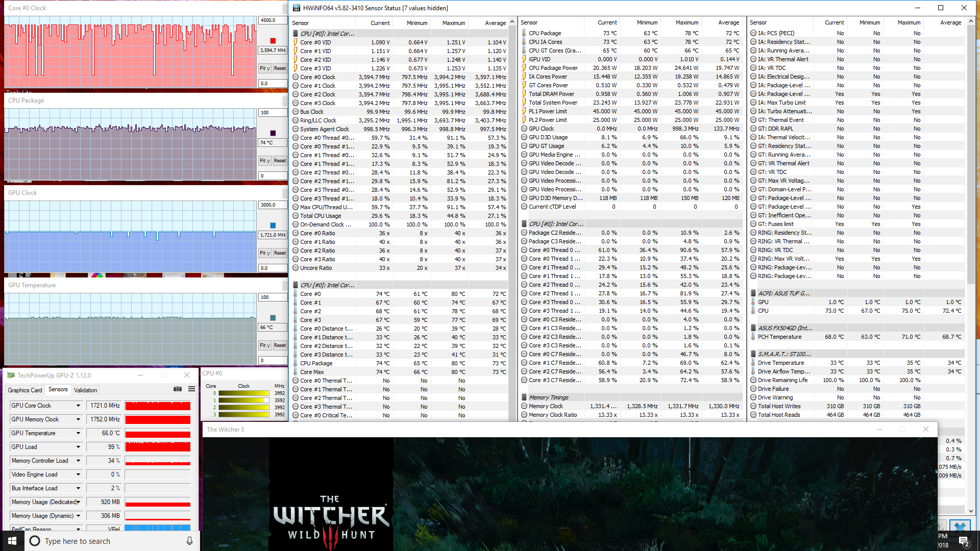Open the GPU Core Clock sensor dropdown
This screenshot has width=980, height=551.
[x=78, y=406]
